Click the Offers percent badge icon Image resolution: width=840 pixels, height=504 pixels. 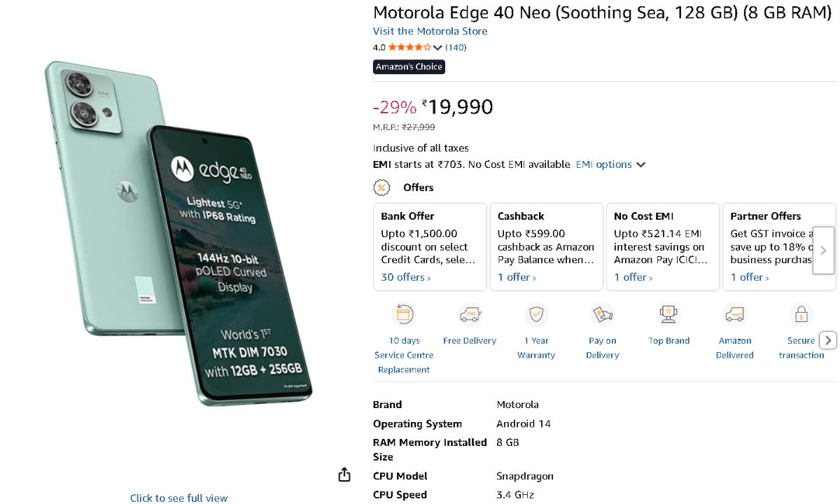(381, 188)
